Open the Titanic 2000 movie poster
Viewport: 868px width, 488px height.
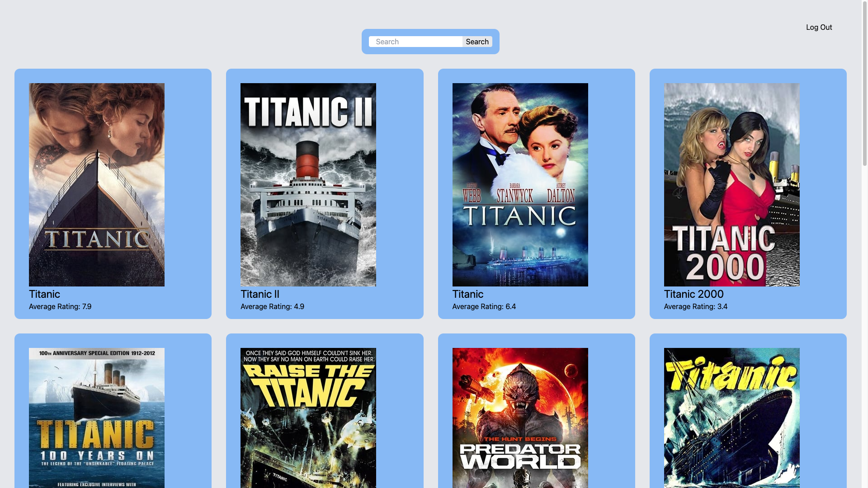pos(731,184)
